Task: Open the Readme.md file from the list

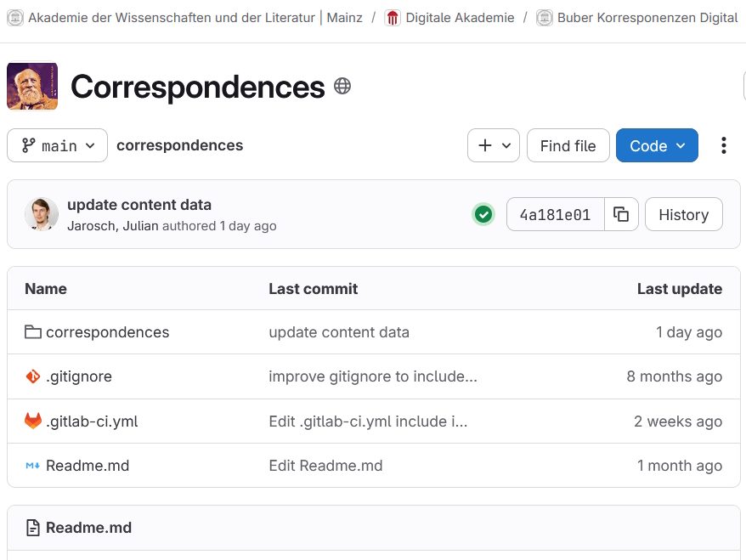Action: tap(89, 466)
